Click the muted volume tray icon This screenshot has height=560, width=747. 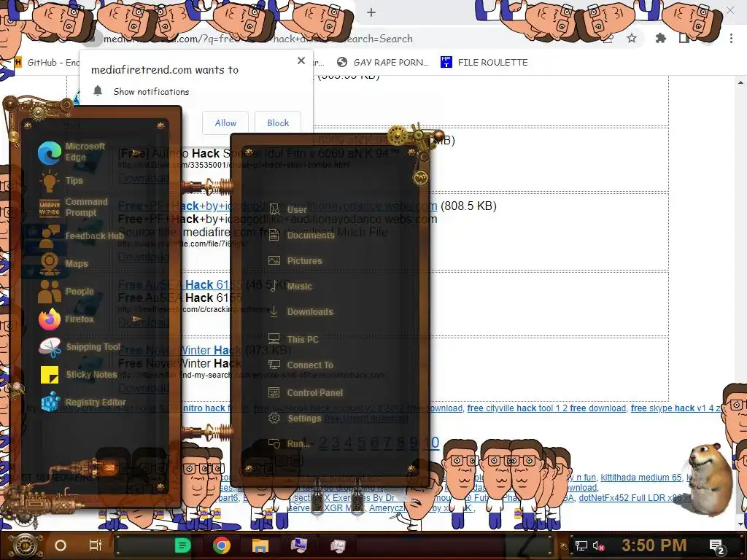coord(598,545)
